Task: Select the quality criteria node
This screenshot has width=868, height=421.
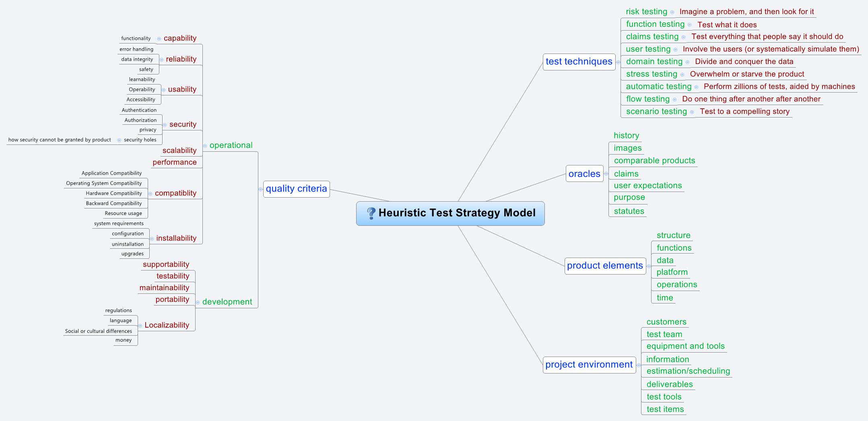Action: click(x=296, y=189)
